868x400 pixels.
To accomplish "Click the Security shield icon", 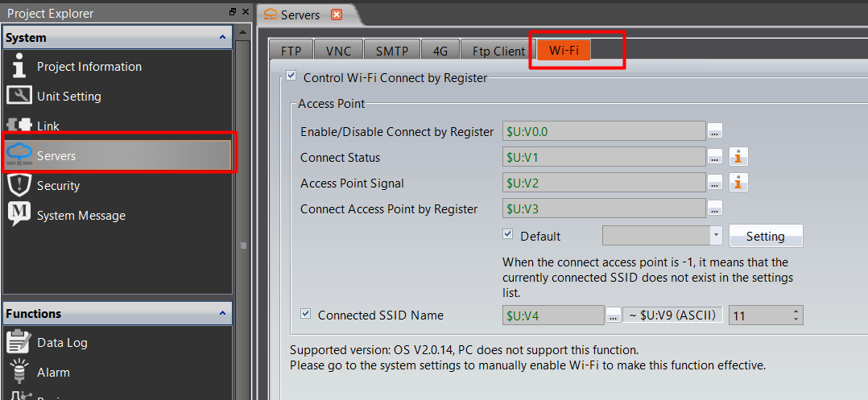I will pyautogui.click(x=19, y=186).
